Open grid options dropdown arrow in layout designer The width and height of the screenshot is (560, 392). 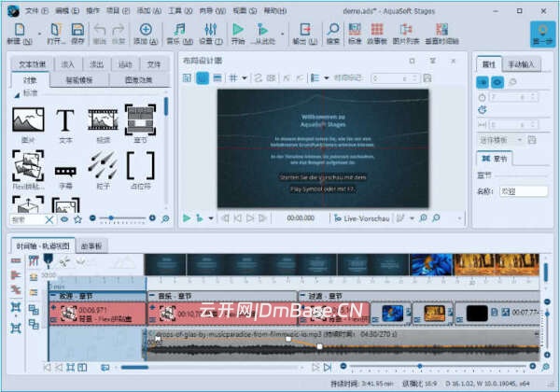click(x=245, y=77)
